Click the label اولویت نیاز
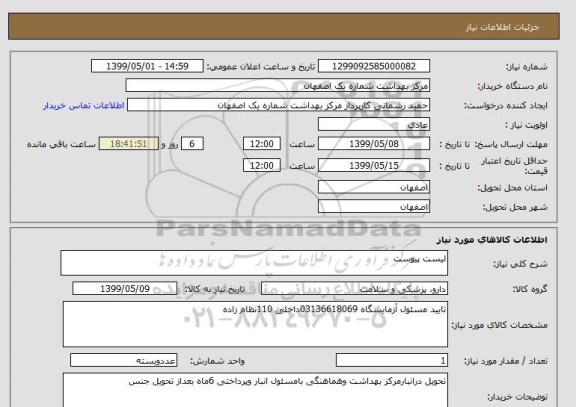Screen dimensions: 576x407 (x=526, y=125)
